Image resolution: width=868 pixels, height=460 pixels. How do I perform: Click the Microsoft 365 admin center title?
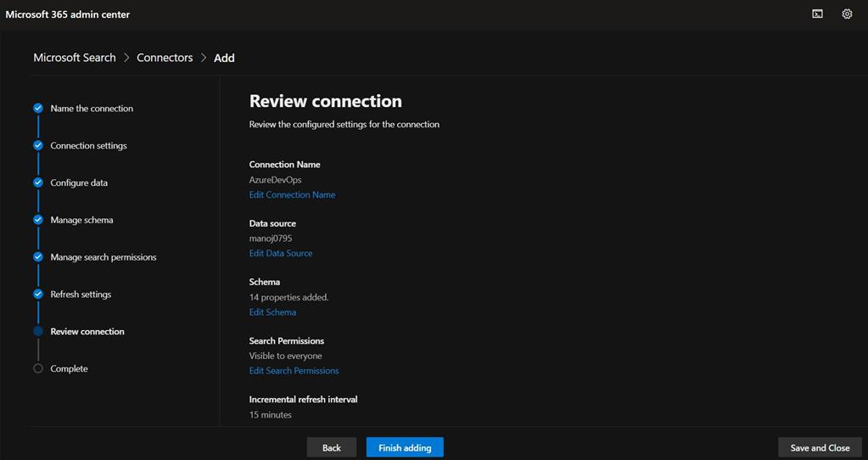tap(68, 14)
